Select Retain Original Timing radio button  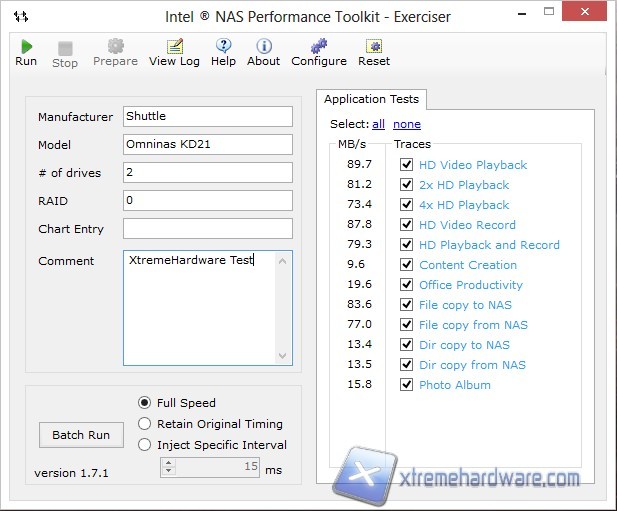[146, 424]
